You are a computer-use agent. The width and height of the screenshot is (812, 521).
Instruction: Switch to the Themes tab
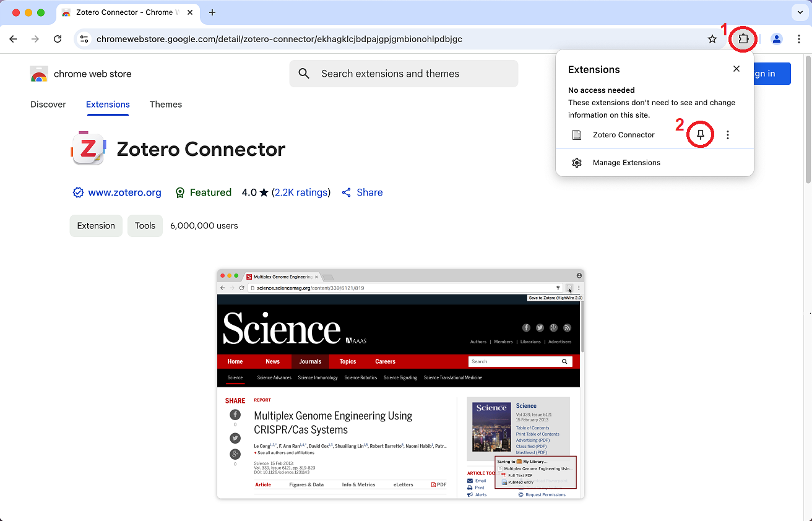tap(166, 105)
